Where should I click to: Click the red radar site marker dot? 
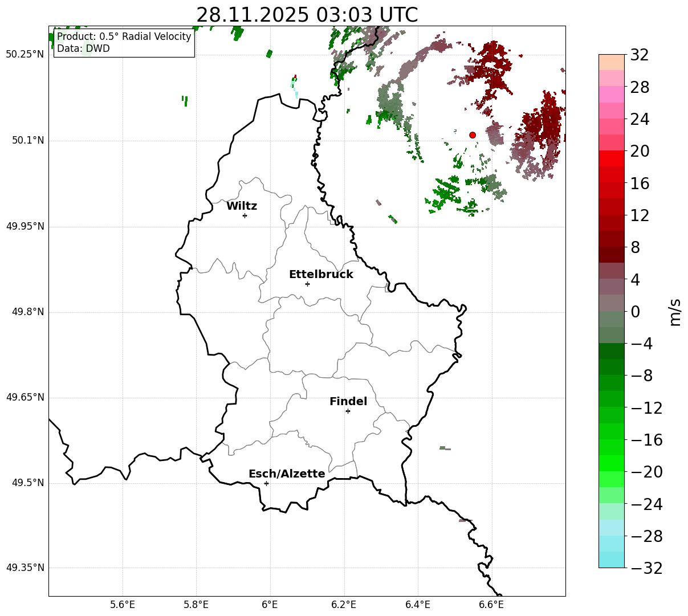point(473,135)
